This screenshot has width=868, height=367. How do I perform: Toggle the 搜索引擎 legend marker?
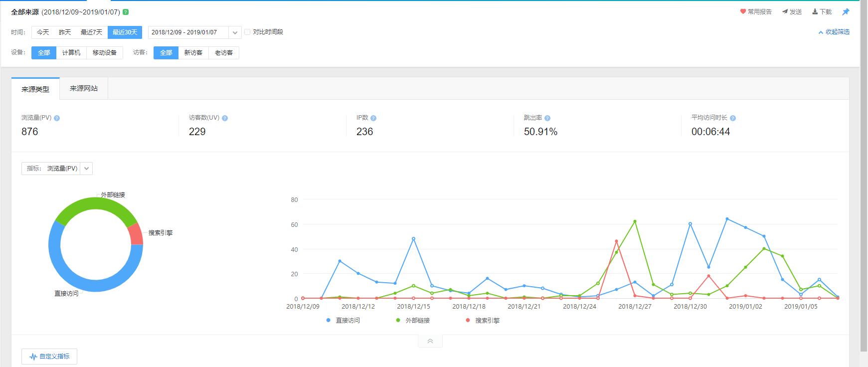pyautogui.click(x=468, y=320)
